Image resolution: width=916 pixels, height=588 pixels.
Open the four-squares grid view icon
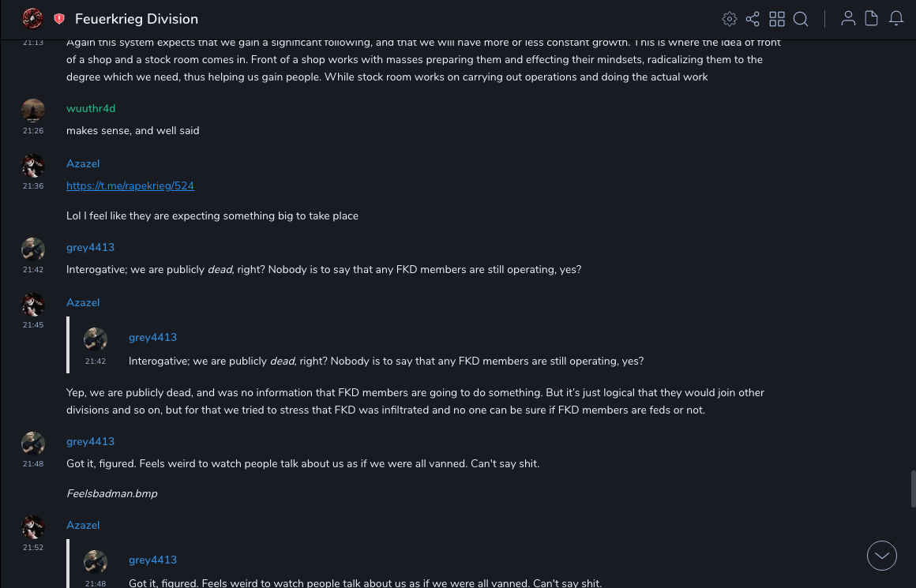pos(777,19)
